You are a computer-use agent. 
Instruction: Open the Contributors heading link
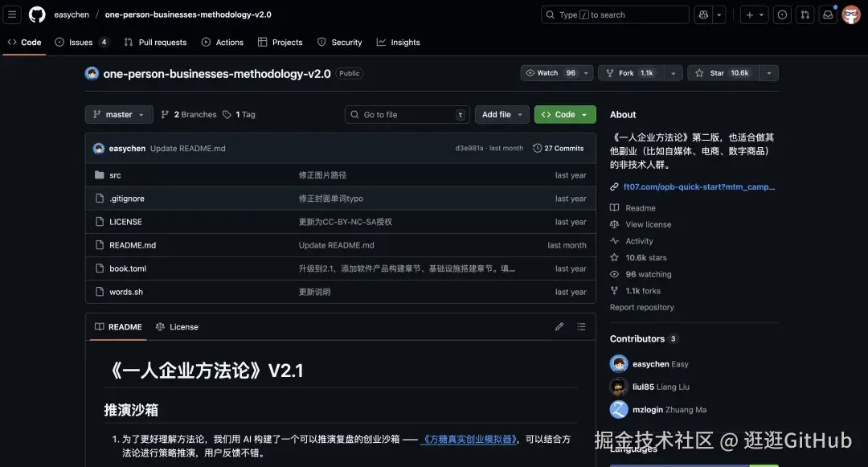(x=644, y=338)
